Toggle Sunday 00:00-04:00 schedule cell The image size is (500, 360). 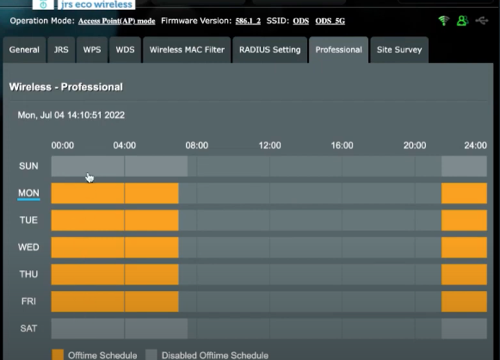click(88, 166)
